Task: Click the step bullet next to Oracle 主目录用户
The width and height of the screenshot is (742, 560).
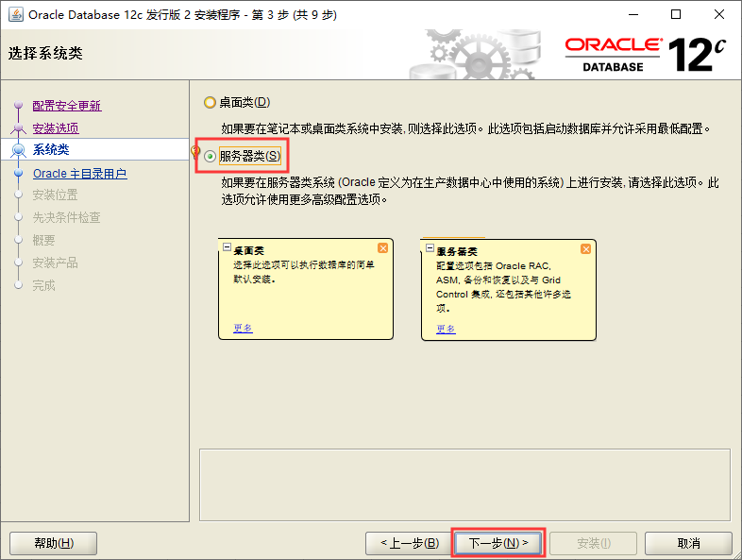Action: pos(18,174)
